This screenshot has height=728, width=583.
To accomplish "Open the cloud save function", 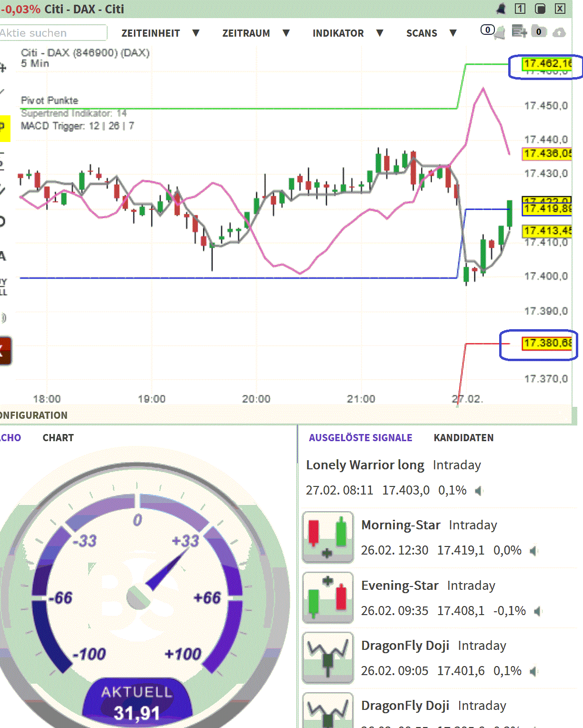I will click(x=558, y=31).
